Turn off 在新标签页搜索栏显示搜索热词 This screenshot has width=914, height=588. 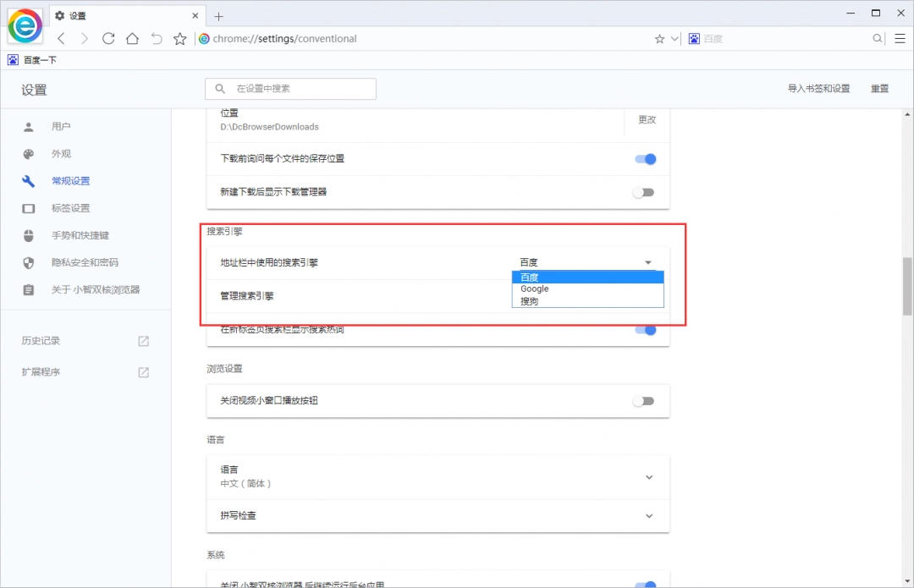coord(645,329)
